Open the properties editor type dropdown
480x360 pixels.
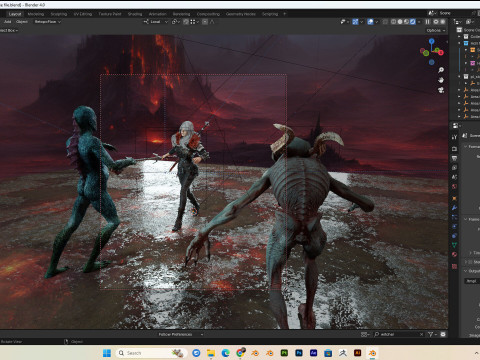click(x=456, y=125)
